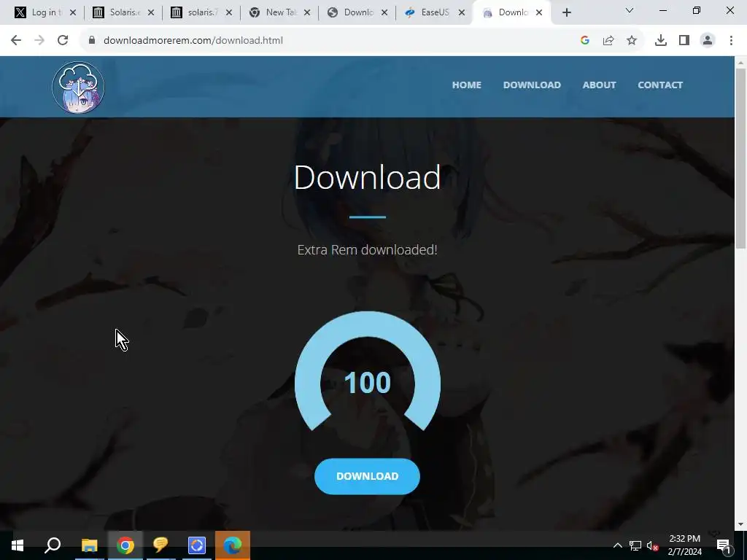
Task: Open the notification center icon
Action: 723,545
